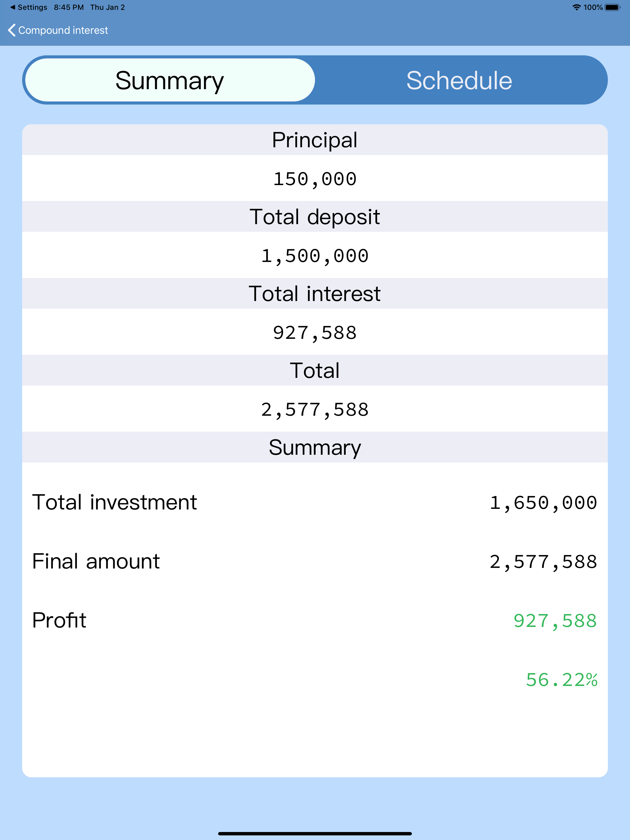Viewport: 630px width, 840px height.
Task: Click the Wi-Fi signal icon
Action: pyautogui.click(x=577, y=7)
